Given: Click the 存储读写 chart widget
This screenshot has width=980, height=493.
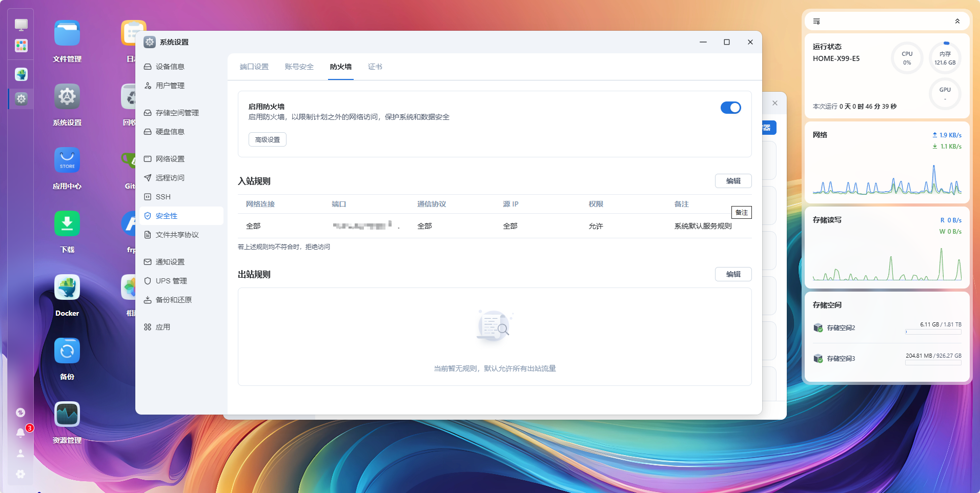Looking at the screenshot, I should click(887, 264).
